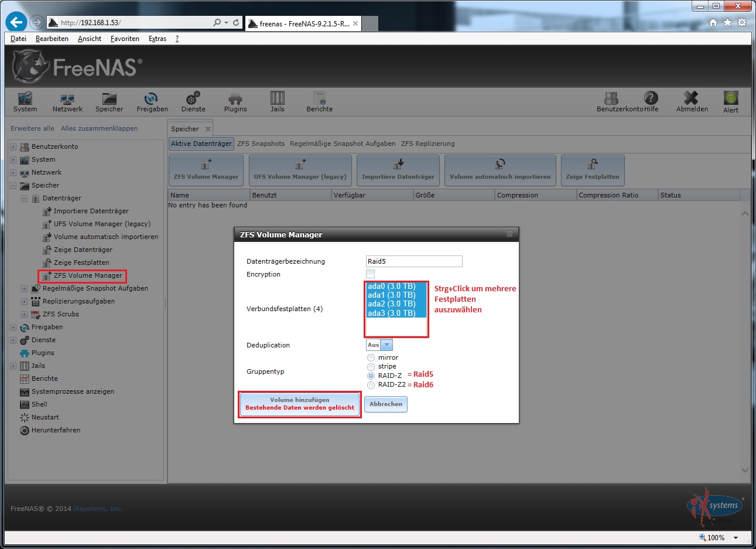Click the Datenträgerbezeichnung input field

pos(414,261)
